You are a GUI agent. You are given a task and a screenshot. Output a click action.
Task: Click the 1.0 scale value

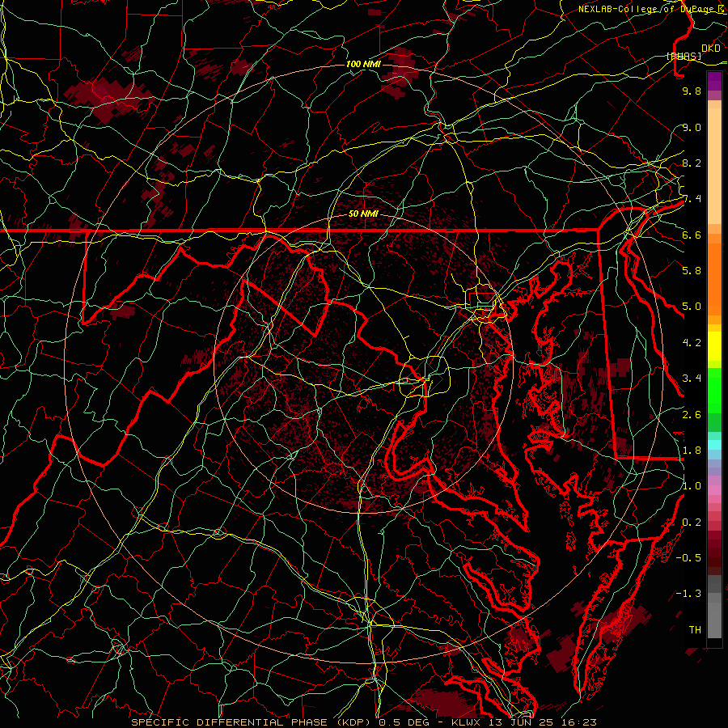[692, 486]
